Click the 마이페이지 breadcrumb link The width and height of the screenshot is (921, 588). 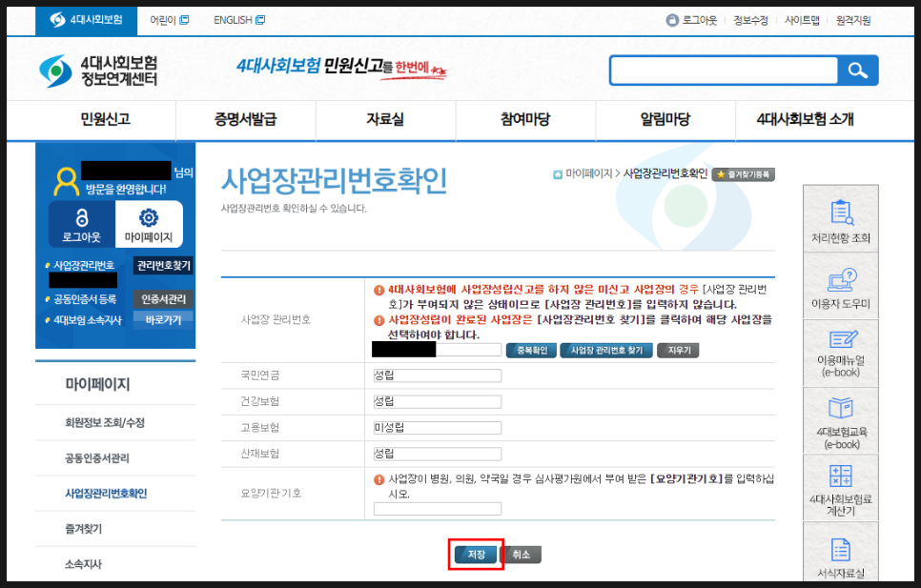click(588, 173)
